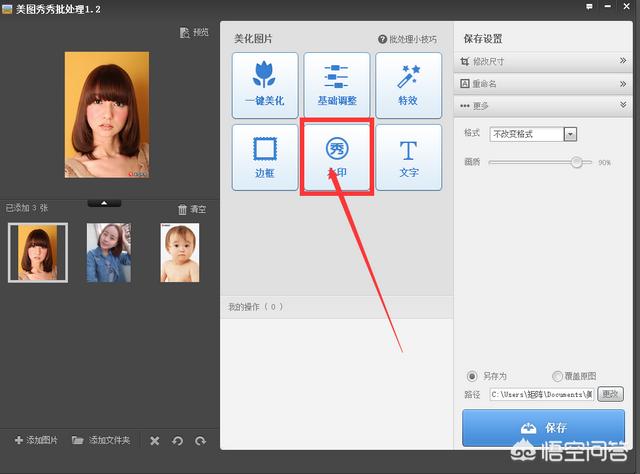The width and height of the screenshot is (640, 474).
Task: Click the large preview image
Action: [107, 115]
